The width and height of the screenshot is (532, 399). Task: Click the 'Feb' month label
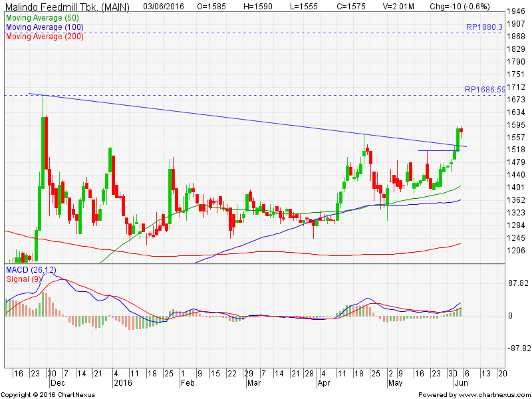pos(188,383)
